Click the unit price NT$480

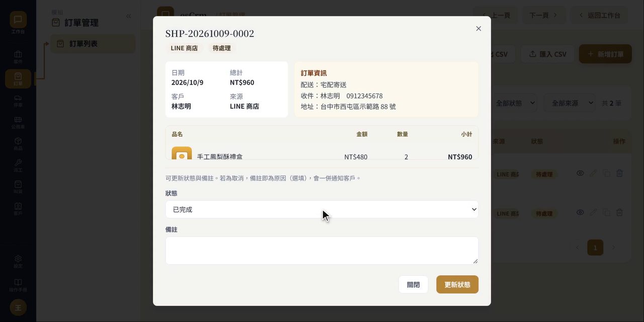click(356, 156)
